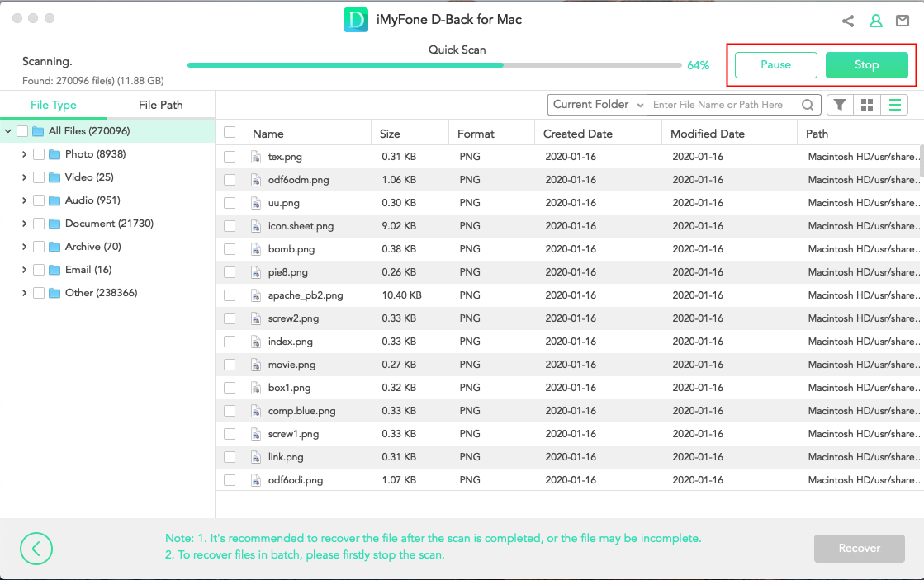Click the bomb.png file icon
This screenshot has width=924, height=580.
[x=256, y=249]
